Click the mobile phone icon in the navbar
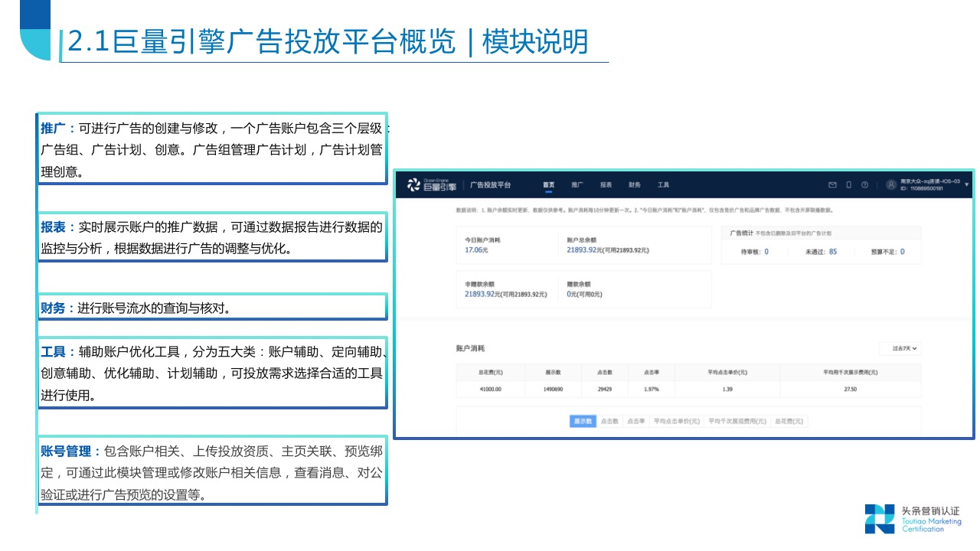 click(851, 184)
